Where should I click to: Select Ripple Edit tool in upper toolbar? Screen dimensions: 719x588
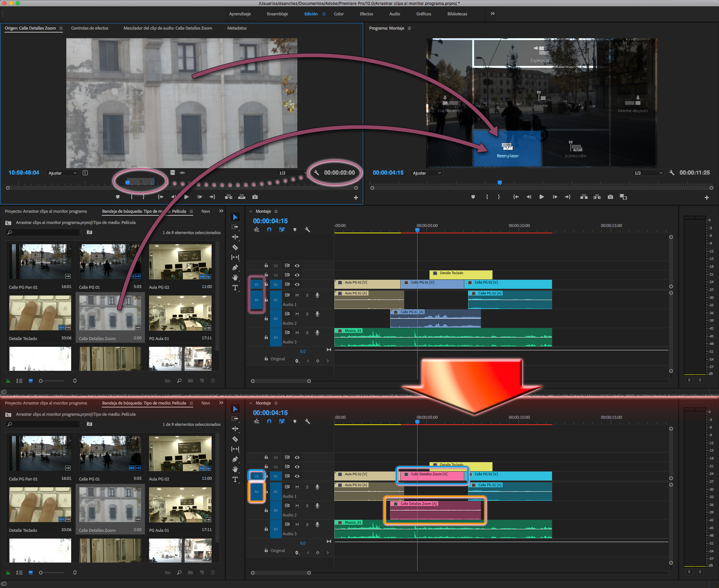(x=235, y=237)
